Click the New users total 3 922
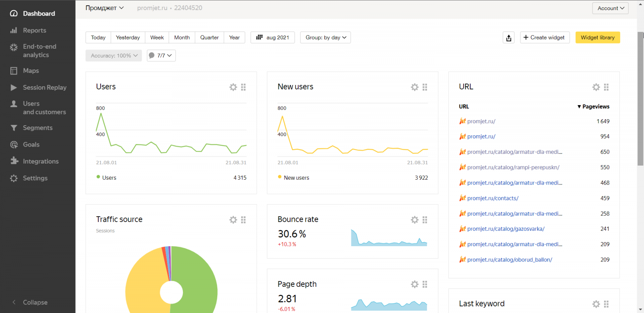The image size is (644, 313). pyautogui.click(x=421, y=178)
